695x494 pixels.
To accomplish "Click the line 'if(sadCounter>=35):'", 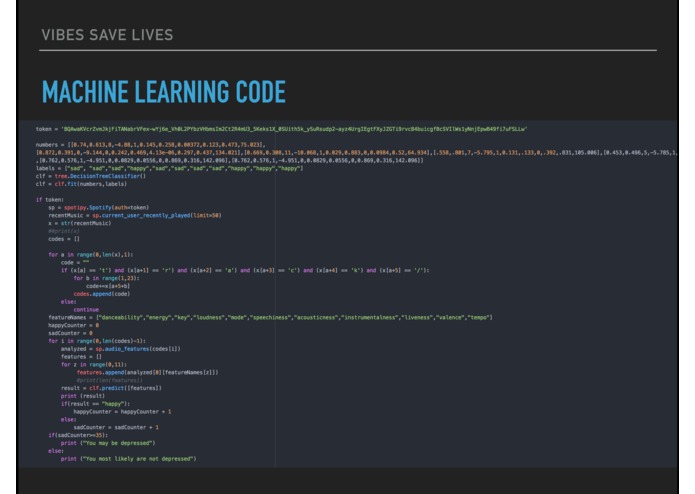I will [x=78, y=436].
